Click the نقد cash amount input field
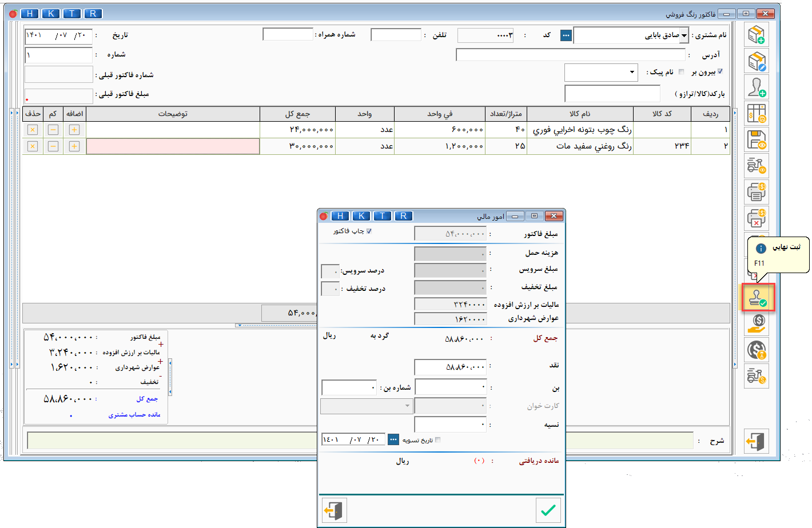 [451, 367]
